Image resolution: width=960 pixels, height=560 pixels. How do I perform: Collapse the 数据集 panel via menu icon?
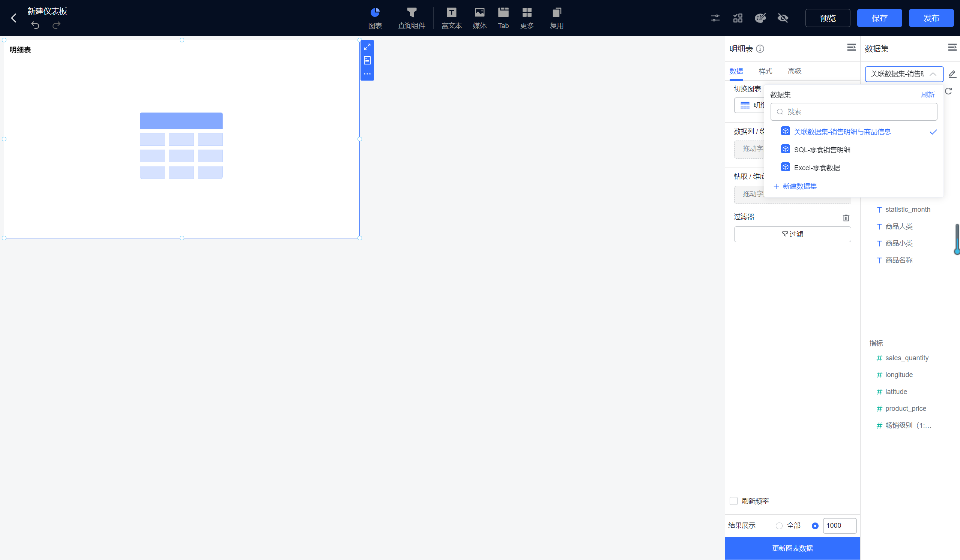952,48
